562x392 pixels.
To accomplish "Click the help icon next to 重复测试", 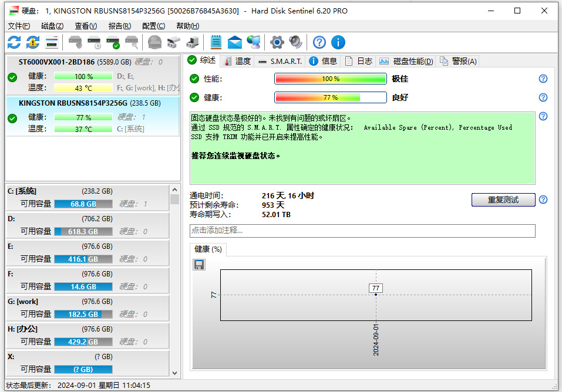I will tap(543, 200).
